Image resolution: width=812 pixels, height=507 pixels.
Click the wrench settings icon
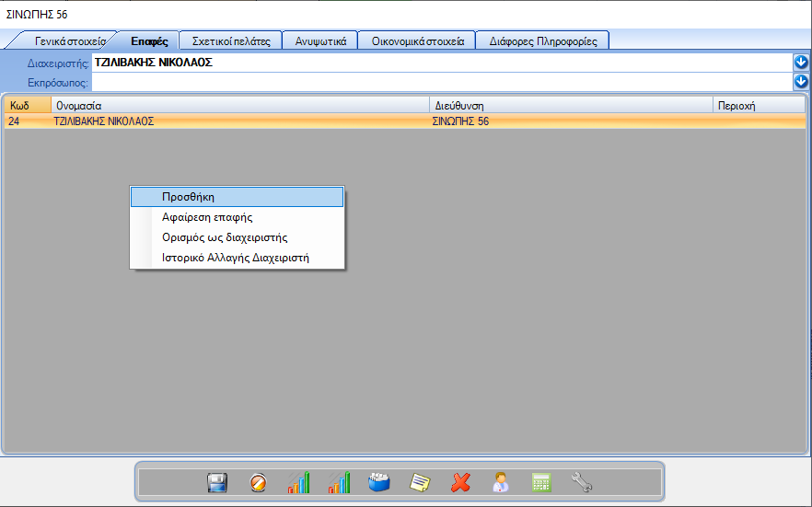point(582,482)
